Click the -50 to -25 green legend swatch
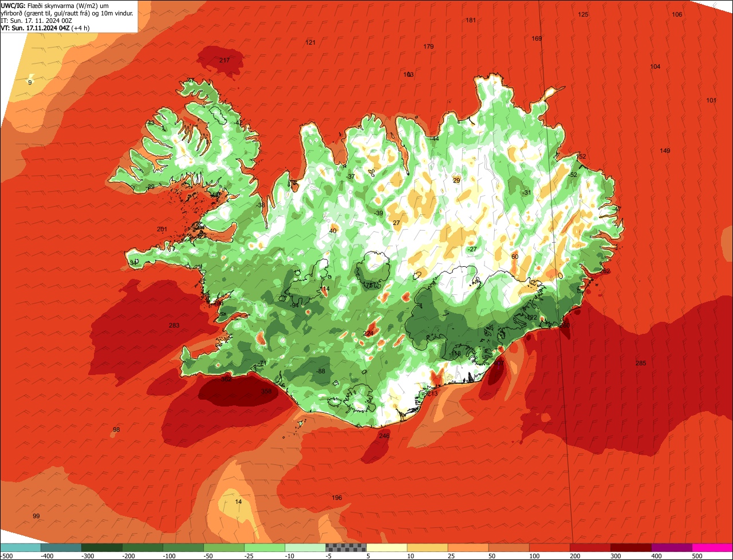Image resolution: width=733 pixels, height=560 pixels. tap(224, 547)
